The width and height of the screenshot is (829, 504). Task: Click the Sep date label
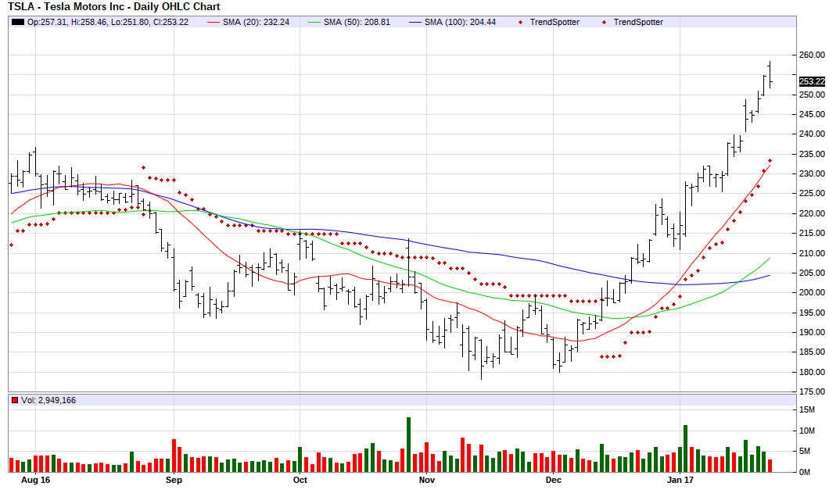tap(174, 480)
